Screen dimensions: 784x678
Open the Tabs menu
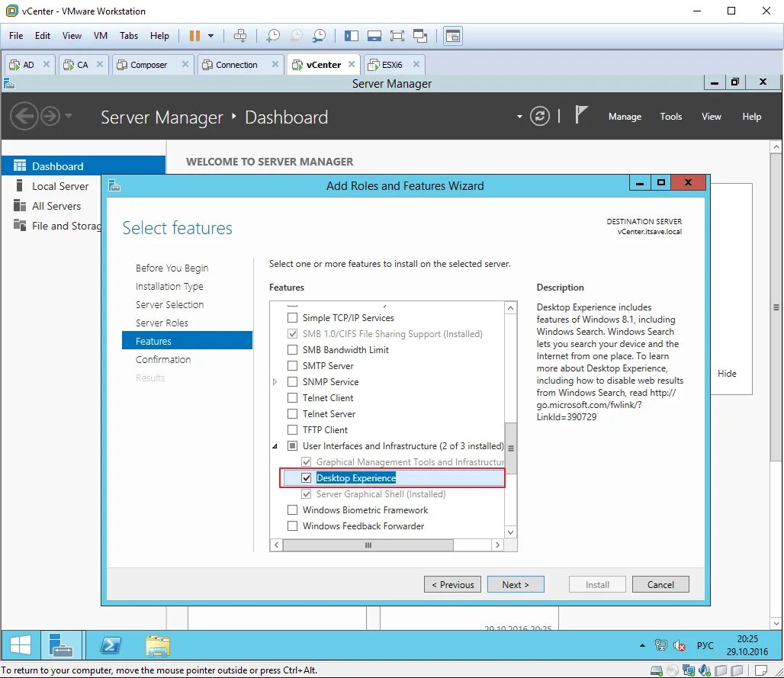tap(128, 36)
